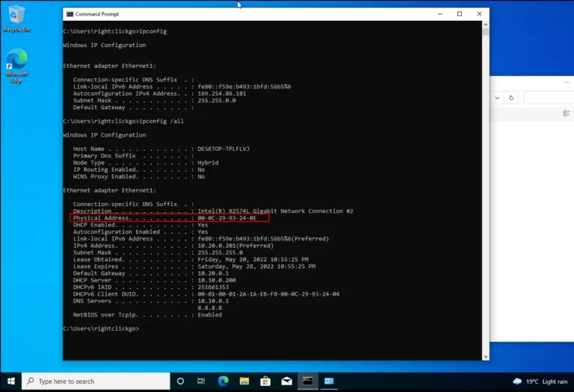Screen dimensions: 574x392
Task: Maximize the Command Prompt window
Action: pyautogui.click(x=460, y=14)
